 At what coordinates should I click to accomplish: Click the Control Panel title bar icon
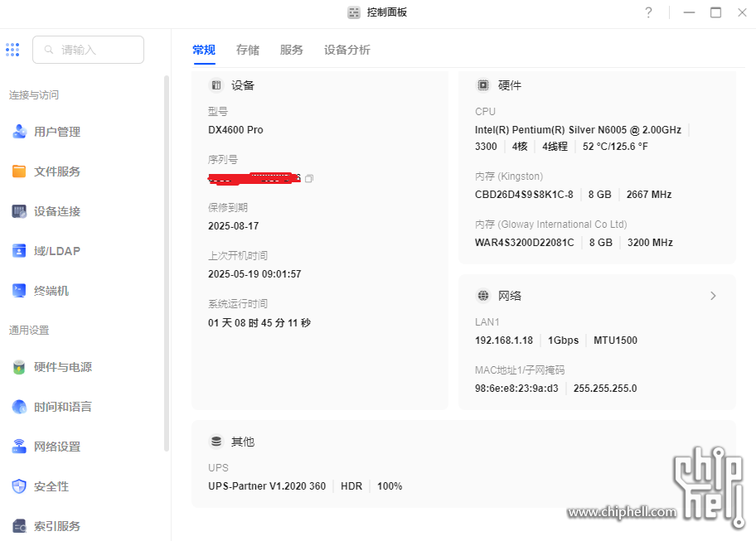(354, 12)
